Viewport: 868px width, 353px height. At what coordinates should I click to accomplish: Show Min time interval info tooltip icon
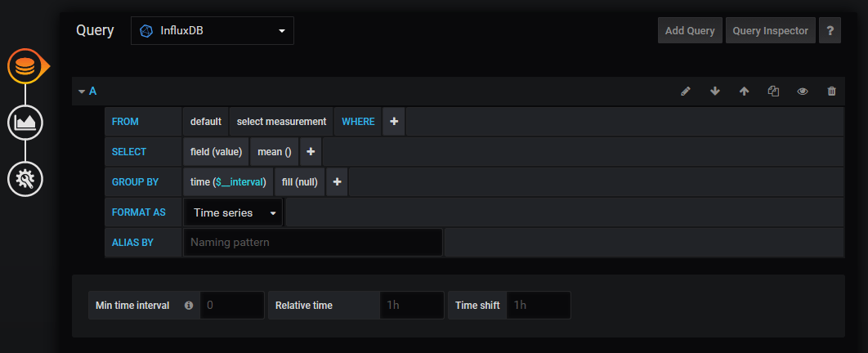189,306
